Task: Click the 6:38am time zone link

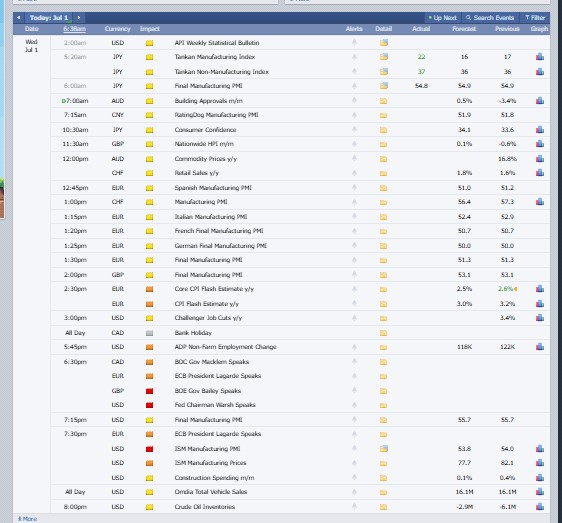Action: [75, 29]
